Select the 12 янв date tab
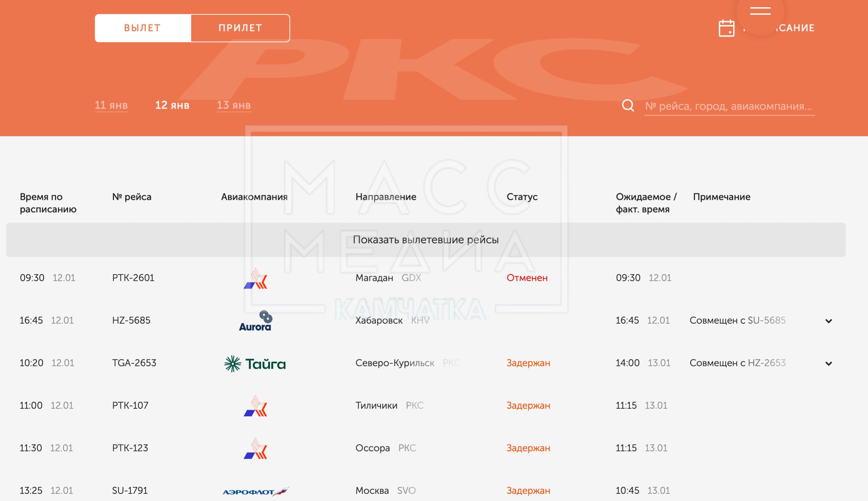The width and height of the screenshot is (868, 501). [172, 105]
